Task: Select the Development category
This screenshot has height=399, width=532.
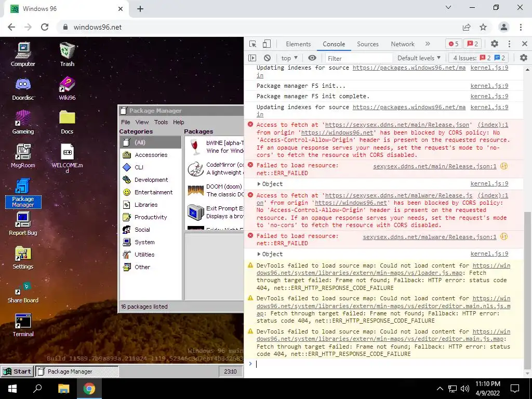Action: (x=151, y=180)
